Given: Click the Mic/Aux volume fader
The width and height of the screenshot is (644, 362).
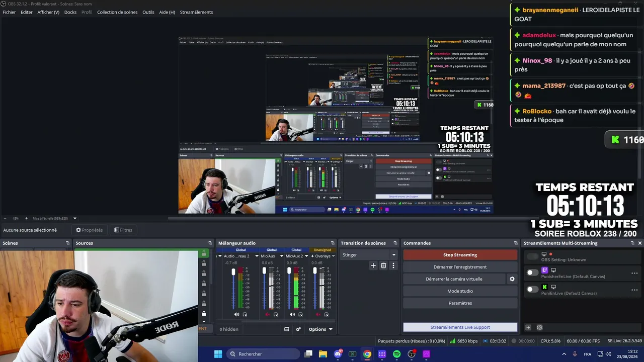Looking at the screenshot, I should (264, 271).
